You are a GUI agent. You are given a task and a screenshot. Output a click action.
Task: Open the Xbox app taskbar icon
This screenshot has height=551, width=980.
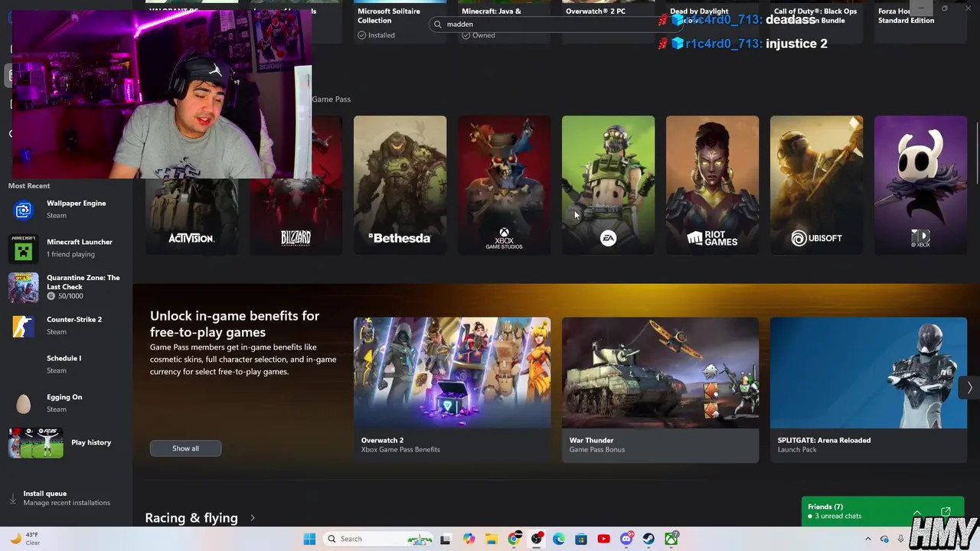(x=671, y=539)
